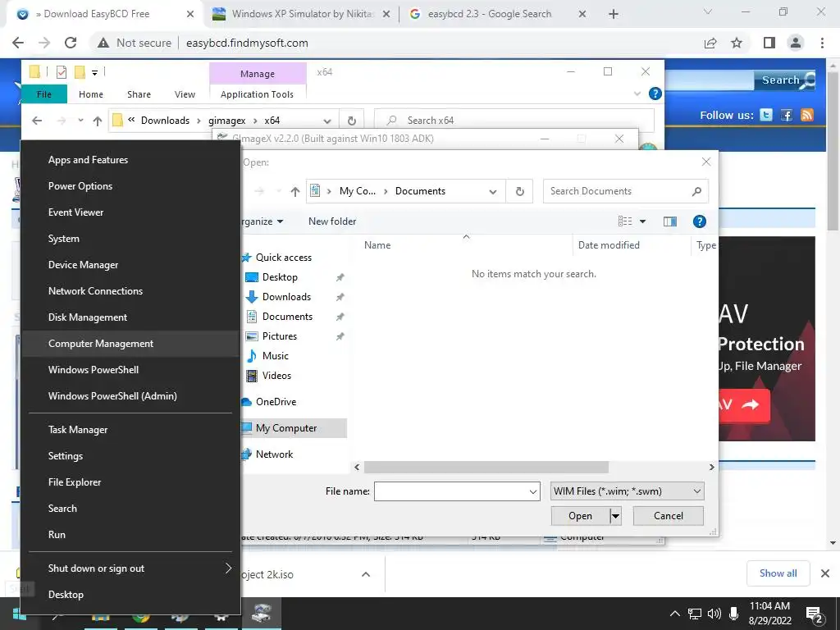Toggle the preview pane in Open dialog
This screenshot has height=630, width=840.
[x=669, y=221]
